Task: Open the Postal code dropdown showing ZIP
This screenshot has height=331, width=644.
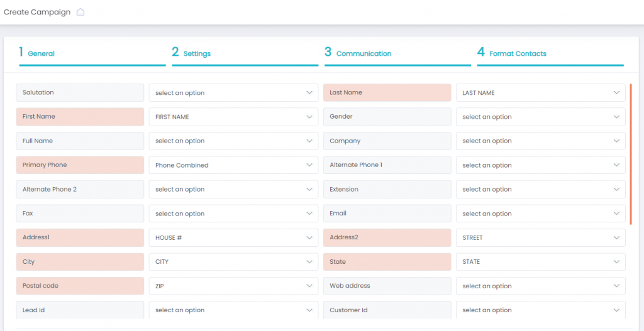Action: [233, 286]
